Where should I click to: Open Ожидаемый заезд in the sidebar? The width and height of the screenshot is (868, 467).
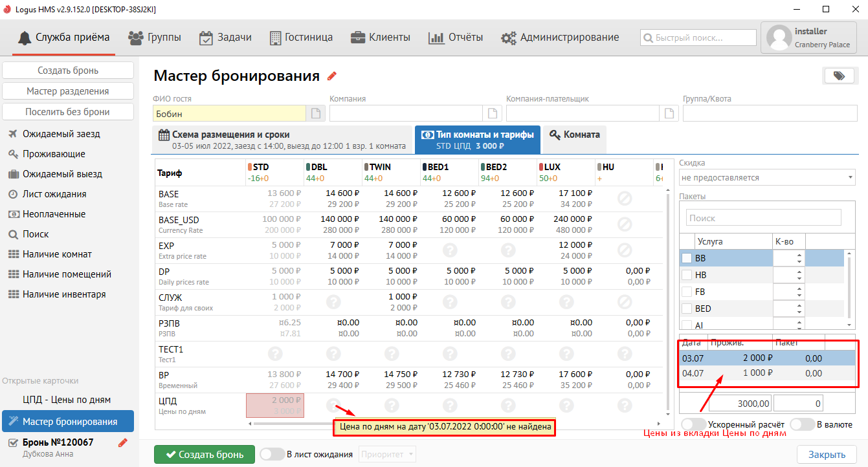click(x=61, y=134)
